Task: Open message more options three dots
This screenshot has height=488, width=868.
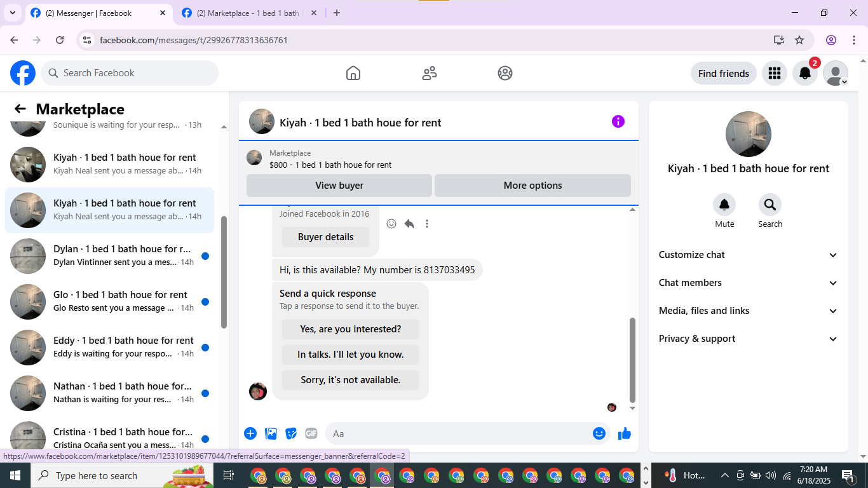Action: 427,224
